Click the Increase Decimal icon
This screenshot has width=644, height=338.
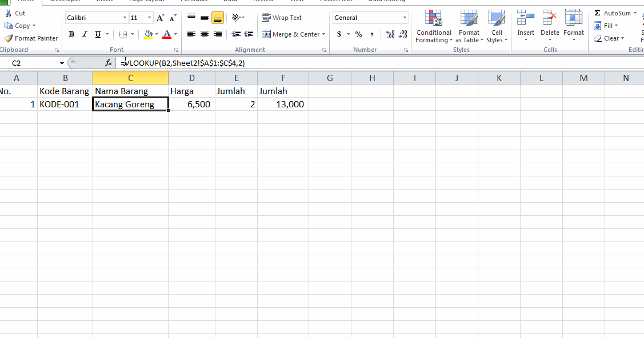389,34
